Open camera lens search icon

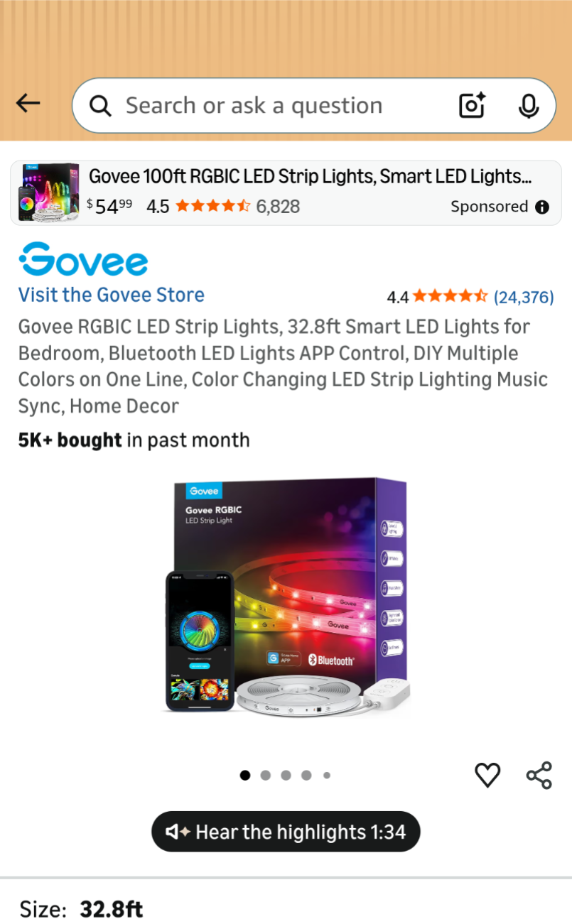472,106
